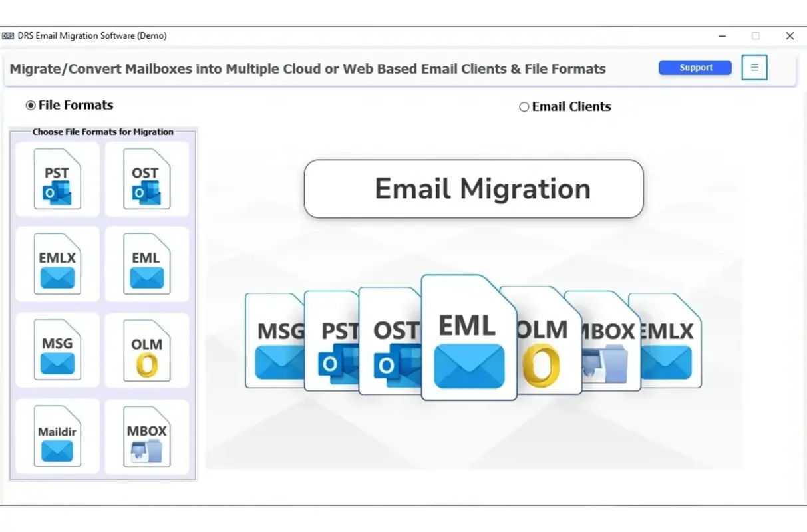807x532 pixels.
Task: Select the OLM file format icon
Action: click(x=147, y=350)
